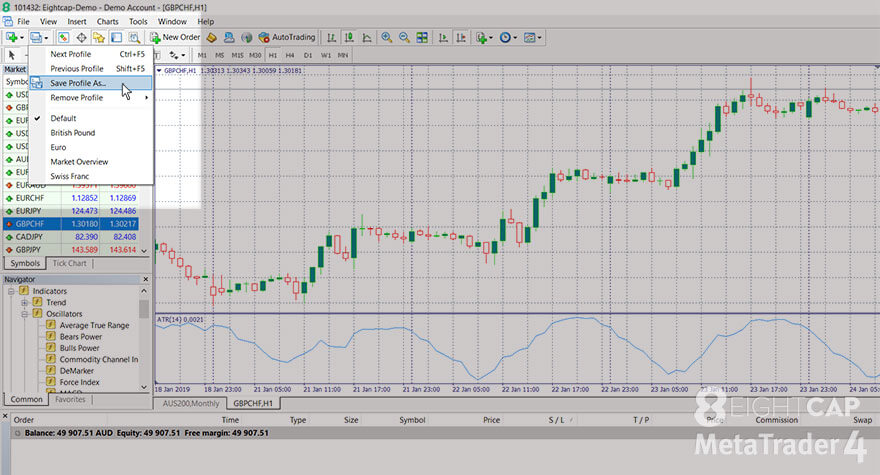Select the M15 timeframe
The height and width of the screenshot is (475, 880).
237,55
